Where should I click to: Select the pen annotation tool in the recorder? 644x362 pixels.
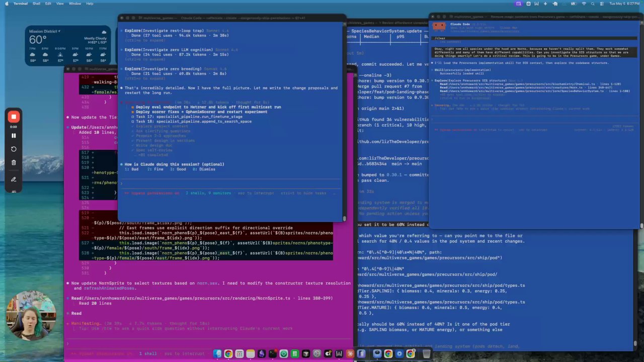click(x=14, y=179)
